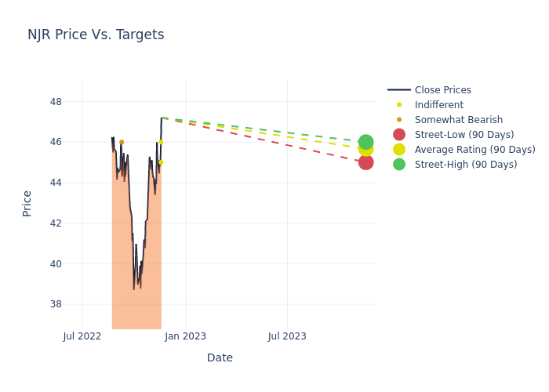Hide Average Rating (90 Days) legend text

474,150
